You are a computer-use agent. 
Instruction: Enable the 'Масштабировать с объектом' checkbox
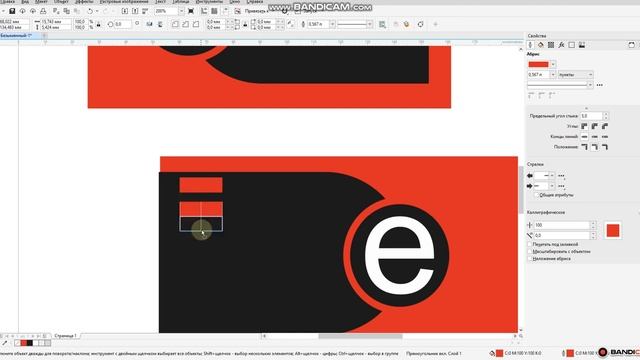[x=530, y=251]
